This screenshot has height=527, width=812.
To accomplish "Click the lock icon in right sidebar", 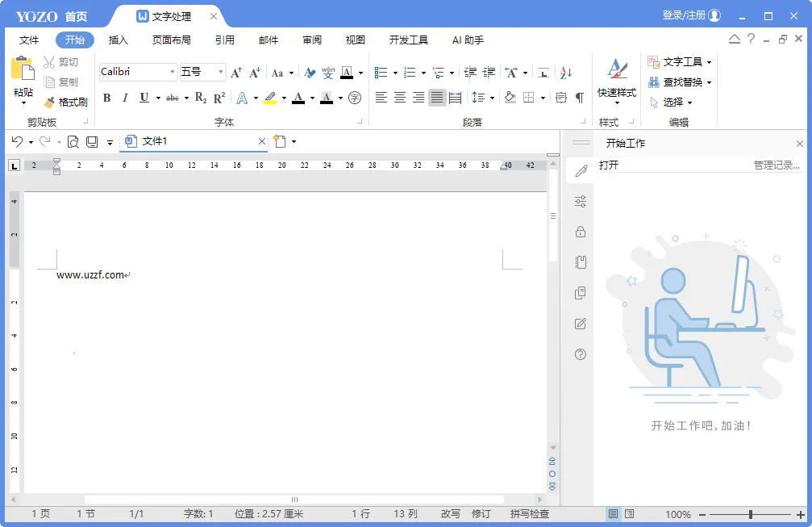I will (580, 232).
